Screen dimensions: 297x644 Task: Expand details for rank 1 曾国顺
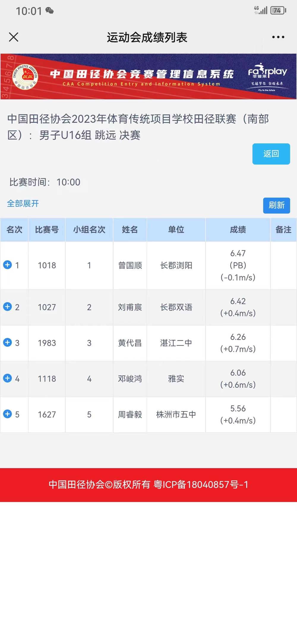coord(7,265)
